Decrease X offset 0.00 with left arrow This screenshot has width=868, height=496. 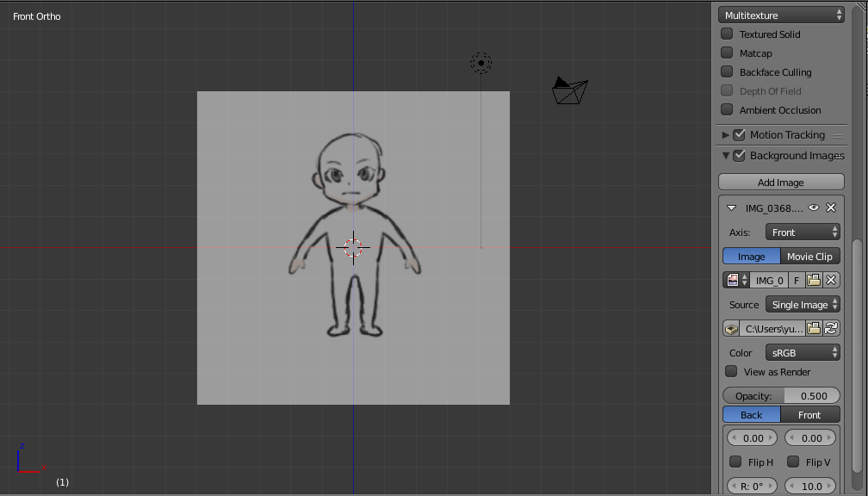(734, 437)
